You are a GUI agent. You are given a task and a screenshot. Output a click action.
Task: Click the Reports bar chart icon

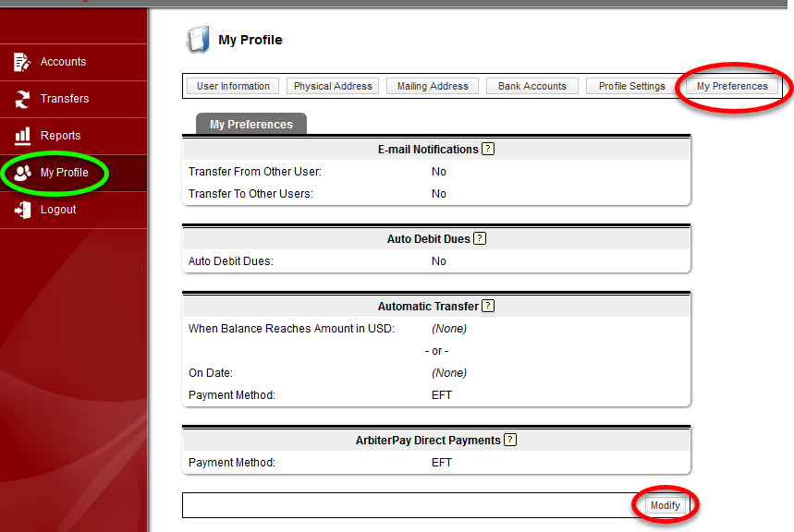22,136
